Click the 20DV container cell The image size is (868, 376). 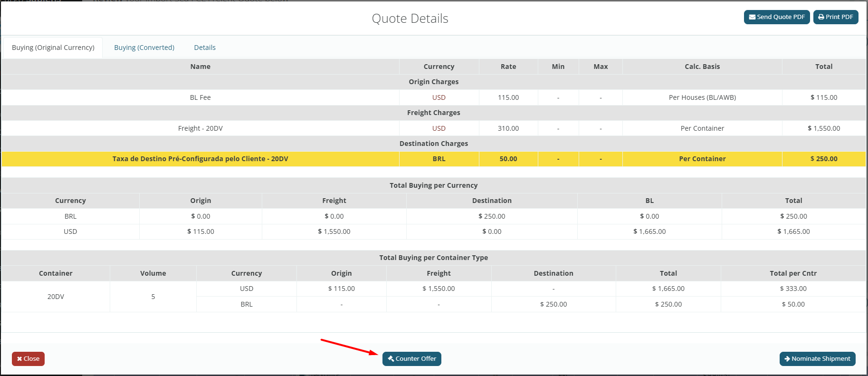[56, 297]
